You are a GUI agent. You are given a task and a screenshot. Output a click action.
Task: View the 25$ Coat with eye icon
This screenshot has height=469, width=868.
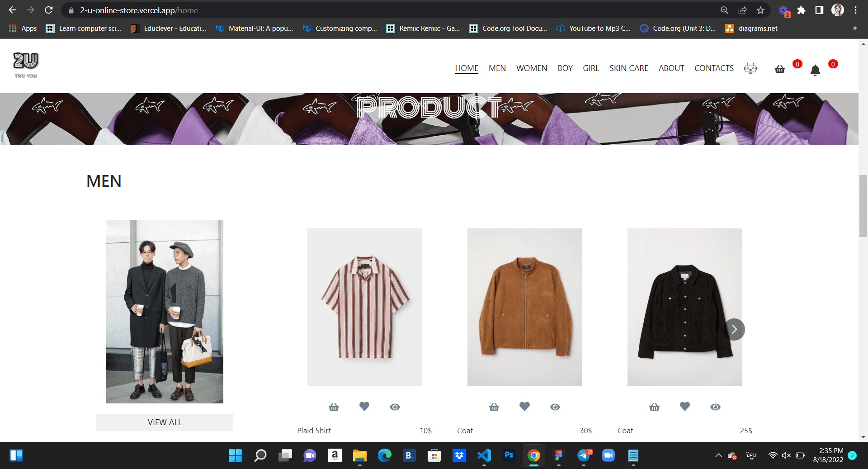tap(715, 407)
